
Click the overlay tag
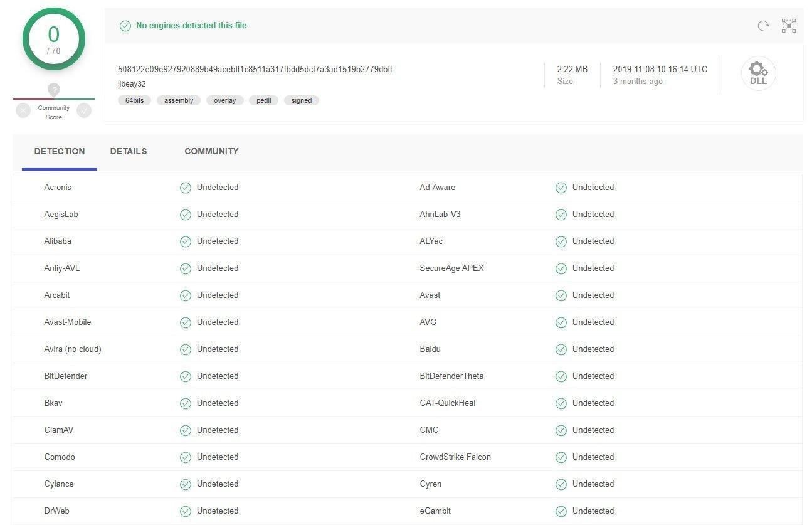(225, 100)
